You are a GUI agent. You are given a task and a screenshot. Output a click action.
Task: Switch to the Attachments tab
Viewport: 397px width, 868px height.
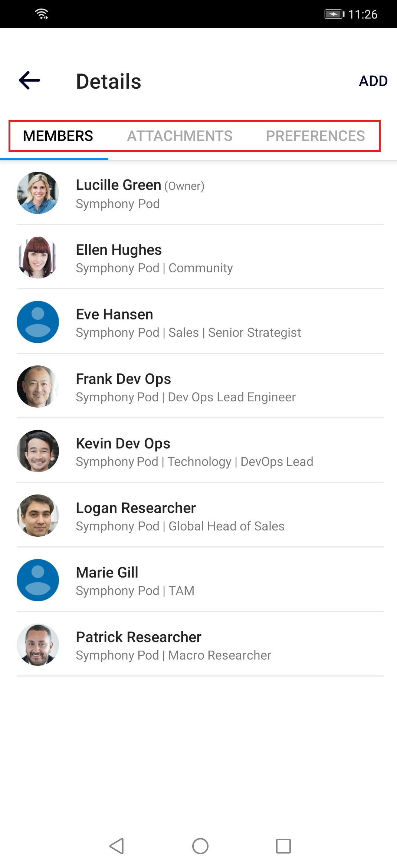pyautogui.click(x=180, y=136)
